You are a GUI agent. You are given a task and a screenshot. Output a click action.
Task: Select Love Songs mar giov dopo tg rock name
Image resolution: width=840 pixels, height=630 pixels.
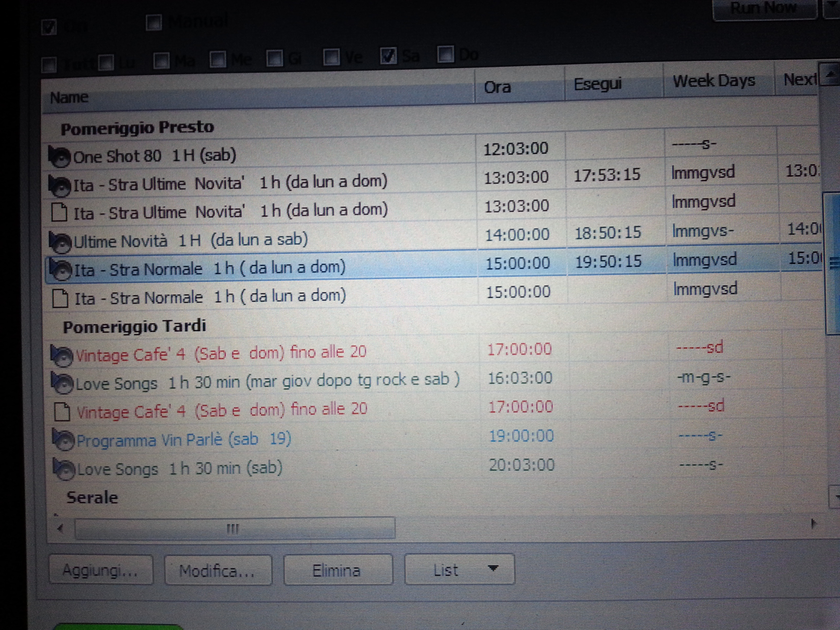click(268, 381)
